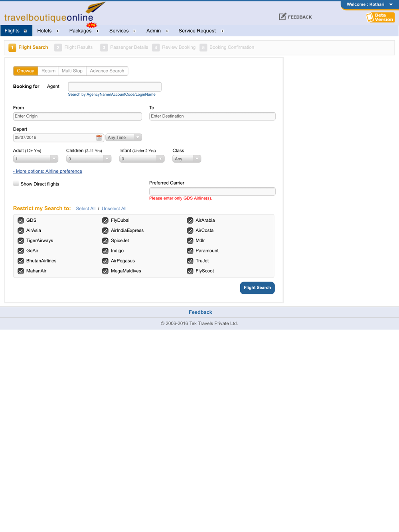Image resolution: width=399 pixels, height=532 pixels.
Task: Uncheck the AirArabia checkbox
Action: [x=190, y=221]
